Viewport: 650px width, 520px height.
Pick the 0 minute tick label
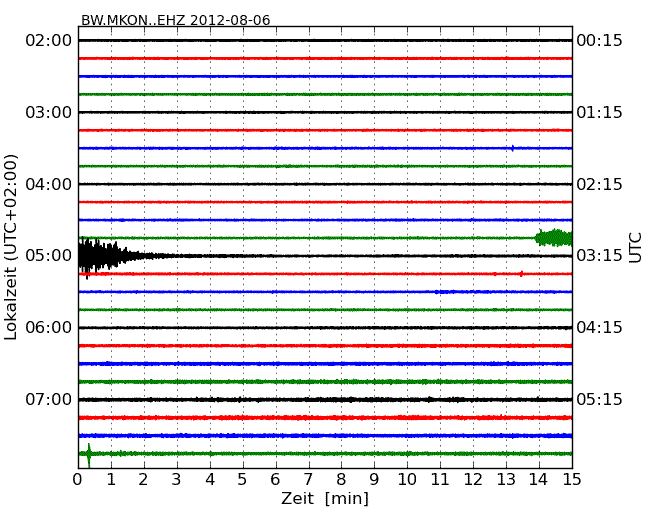tap(78, 480)
